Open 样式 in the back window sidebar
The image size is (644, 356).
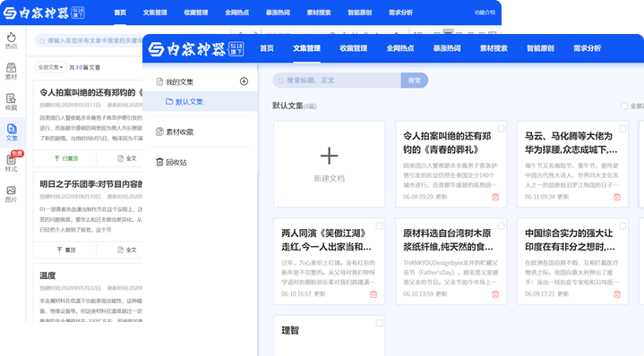[11, 163]
